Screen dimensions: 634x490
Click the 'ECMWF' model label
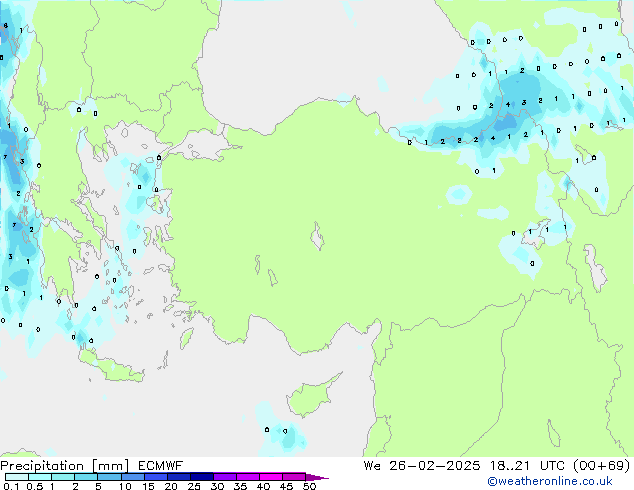(161, 466)
